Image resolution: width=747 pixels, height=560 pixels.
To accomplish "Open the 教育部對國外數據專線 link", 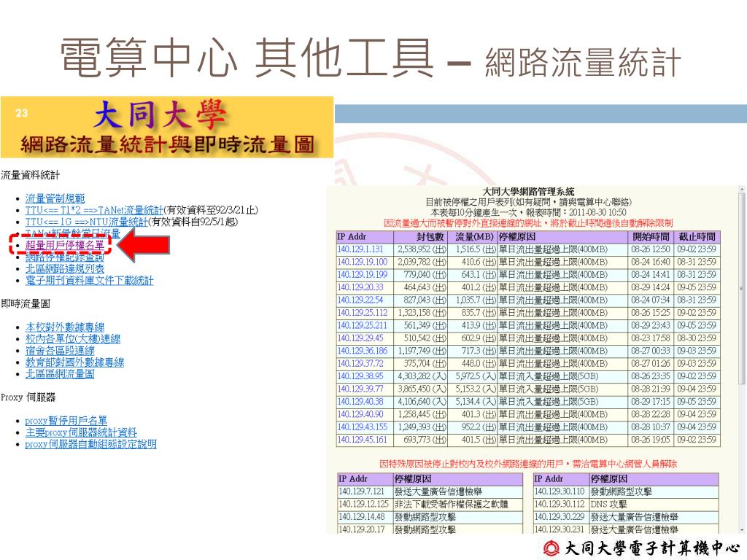I will point(74,362).
